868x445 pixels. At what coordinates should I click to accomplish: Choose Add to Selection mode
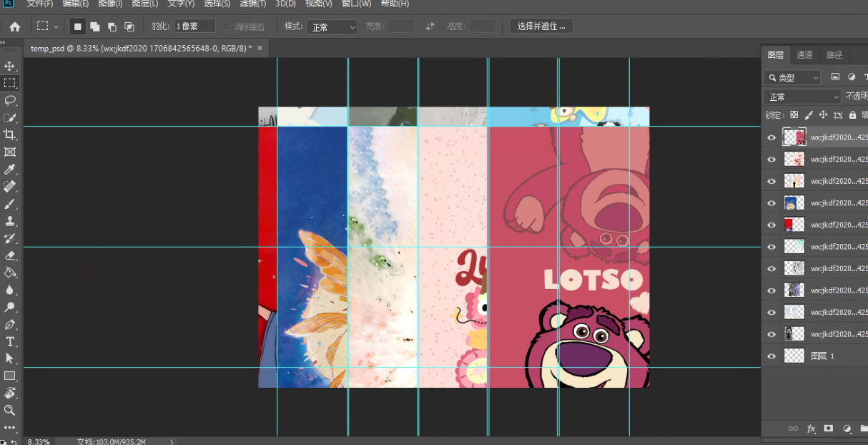click(94, 26)
